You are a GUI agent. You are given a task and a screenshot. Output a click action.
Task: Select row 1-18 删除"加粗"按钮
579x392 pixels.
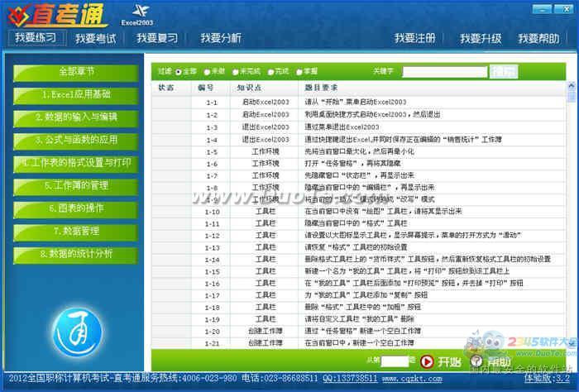point(358,307)
